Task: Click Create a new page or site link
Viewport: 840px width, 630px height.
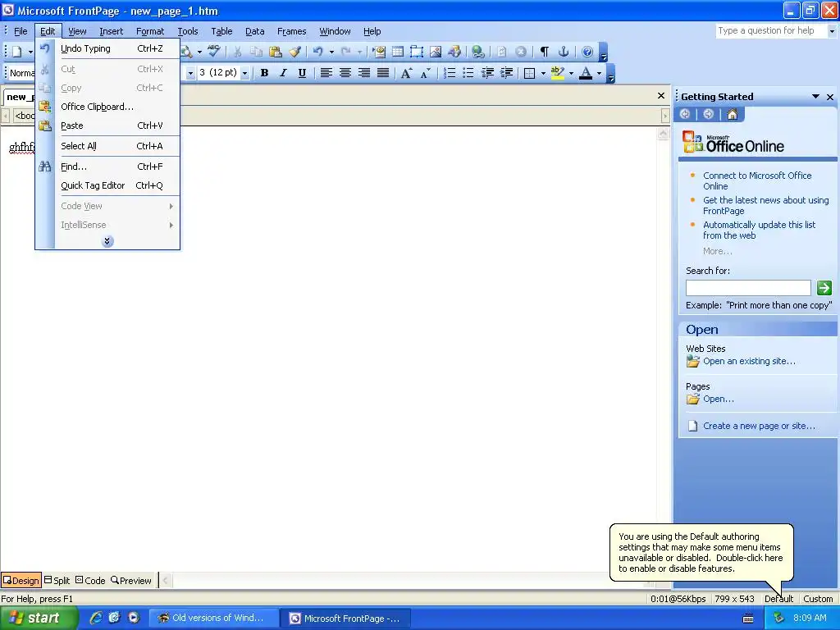Action: 759,426
